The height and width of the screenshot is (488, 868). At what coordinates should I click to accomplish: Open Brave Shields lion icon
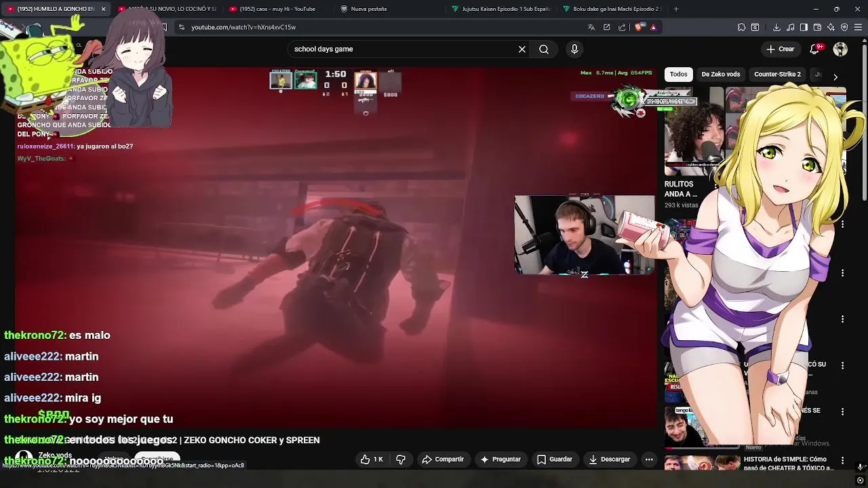tap(639, 27)
